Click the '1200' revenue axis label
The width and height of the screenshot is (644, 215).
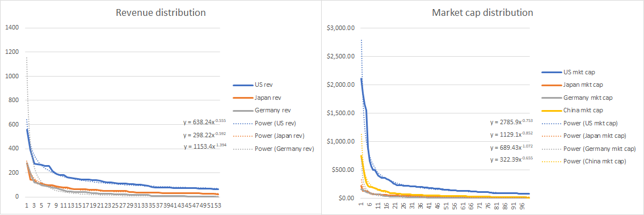pos(12,52)
